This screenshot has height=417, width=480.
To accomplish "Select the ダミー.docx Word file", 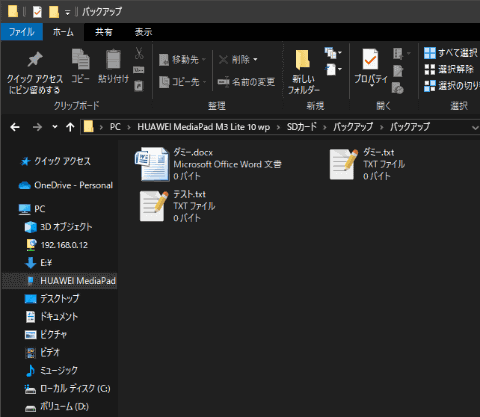I will pyautogui.click(x=208, y=164).
